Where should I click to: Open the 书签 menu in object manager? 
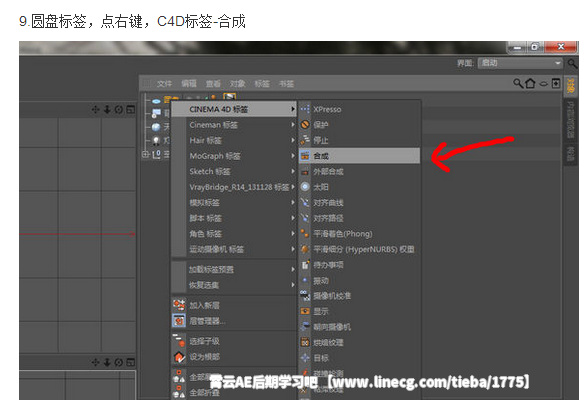point(286,84)
